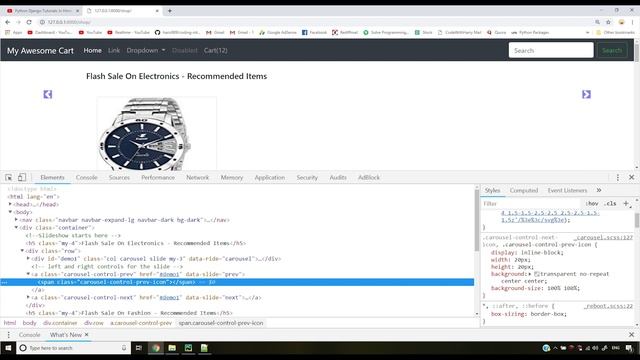The height and width of the screenshot is (360, 640).
Task: Collapse the div container element
Action: (16, 227)
